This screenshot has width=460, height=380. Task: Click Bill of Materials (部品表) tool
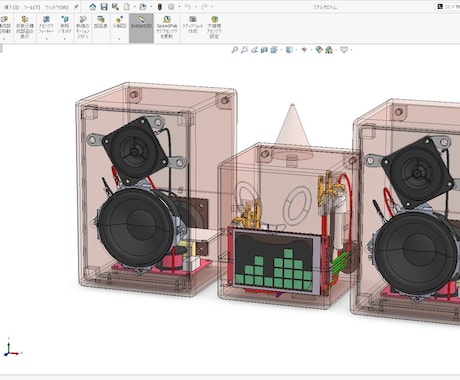(101, 22)
